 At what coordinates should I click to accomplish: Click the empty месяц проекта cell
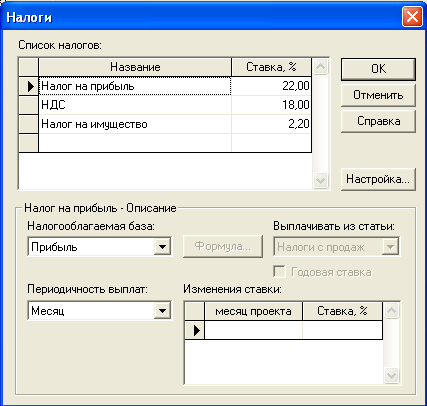coord(253,330)
